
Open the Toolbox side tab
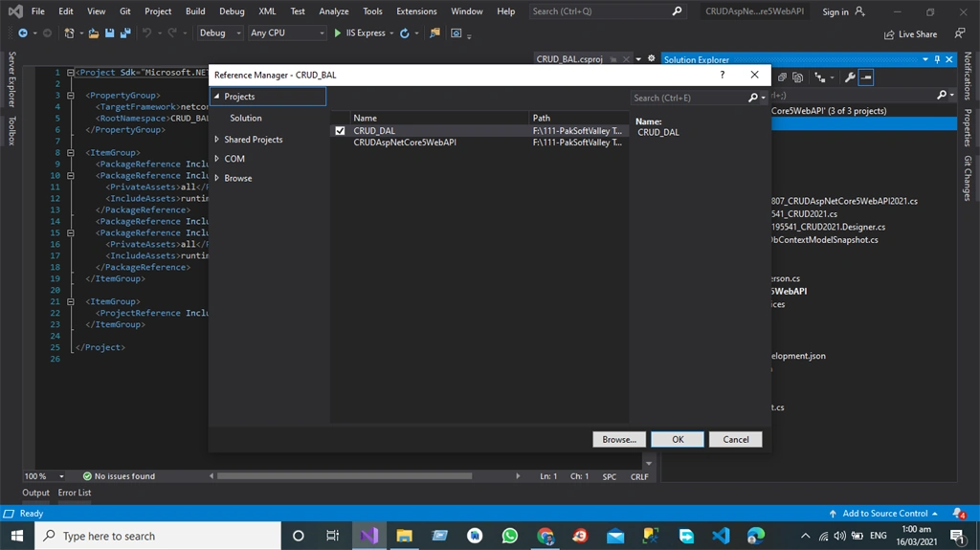click(x=11, y=131)
